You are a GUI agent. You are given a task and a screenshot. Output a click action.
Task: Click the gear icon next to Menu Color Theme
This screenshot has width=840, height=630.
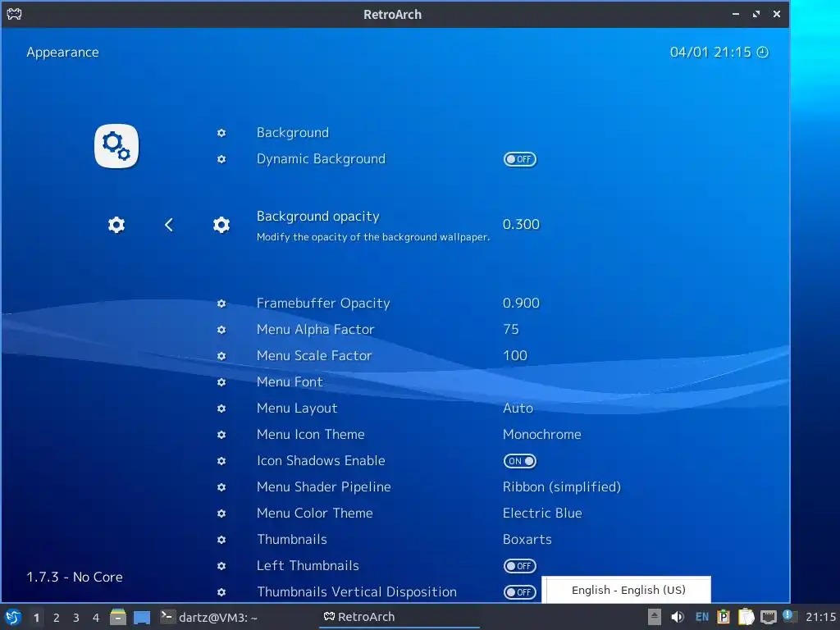[221, 514]
